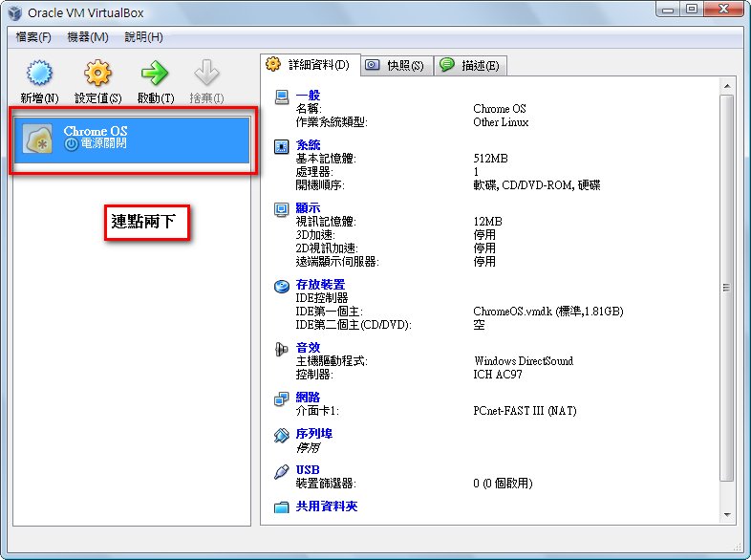Maximize the VirtualBox window
This screenshot has height=560, width=751.
(692, 9)
